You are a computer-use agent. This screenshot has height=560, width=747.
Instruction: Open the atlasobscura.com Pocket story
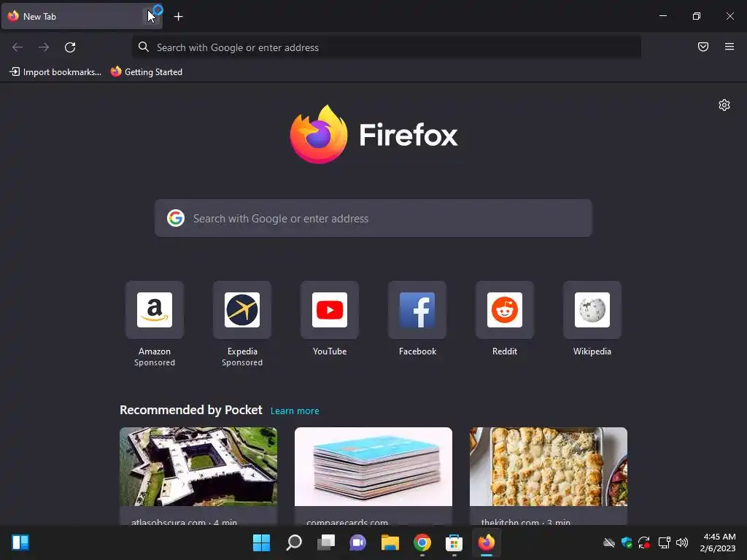tap(198, 476)
